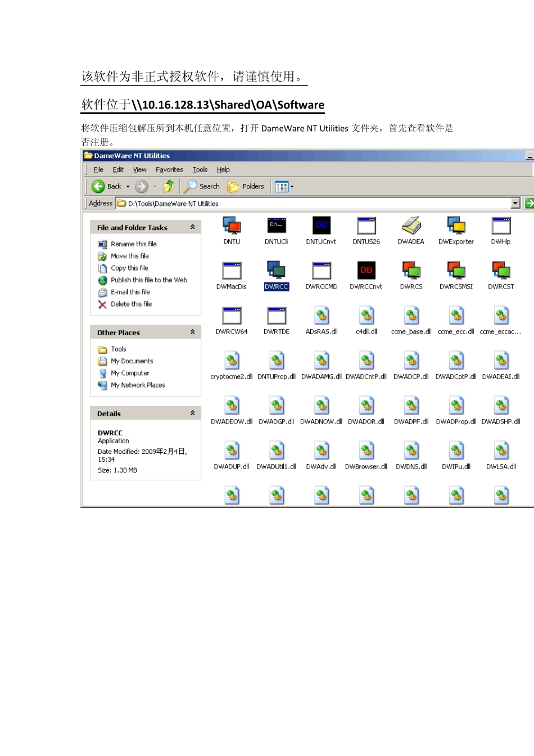Select the DWBrowser.dll file icon
The height and width of the screenshot is (756, 534).
point(366,451)
